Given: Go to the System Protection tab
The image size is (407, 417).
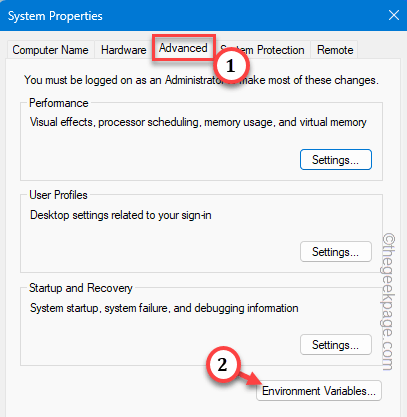Looking at the screenshot, I should 263,50.
